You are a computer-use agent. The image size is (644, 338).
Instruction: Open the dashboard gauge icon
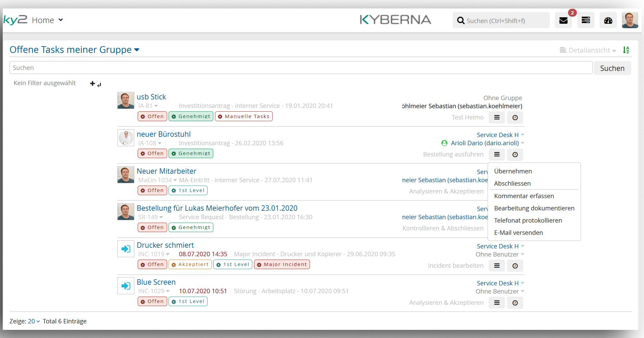pos(608,20)
